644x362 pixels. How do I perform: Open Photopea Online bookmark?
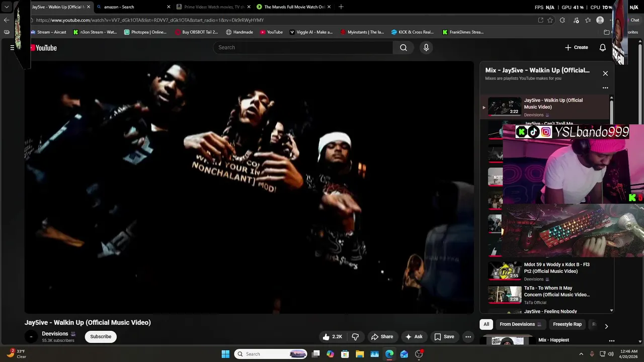click(145, 32)
